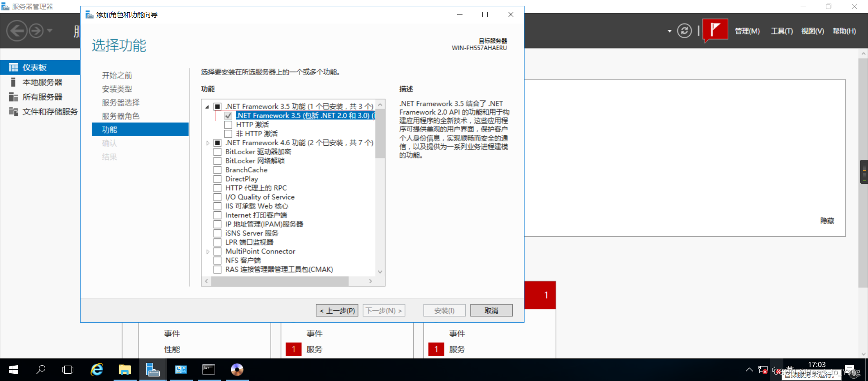
Task: Click the forward arrow in Server Manager
Action: (x=36, y=31)
